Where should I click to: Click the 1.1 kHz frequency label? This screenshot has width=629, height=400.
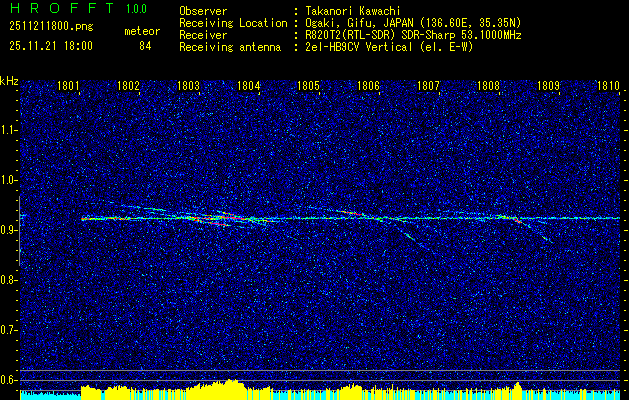click(x=9, y=130)
